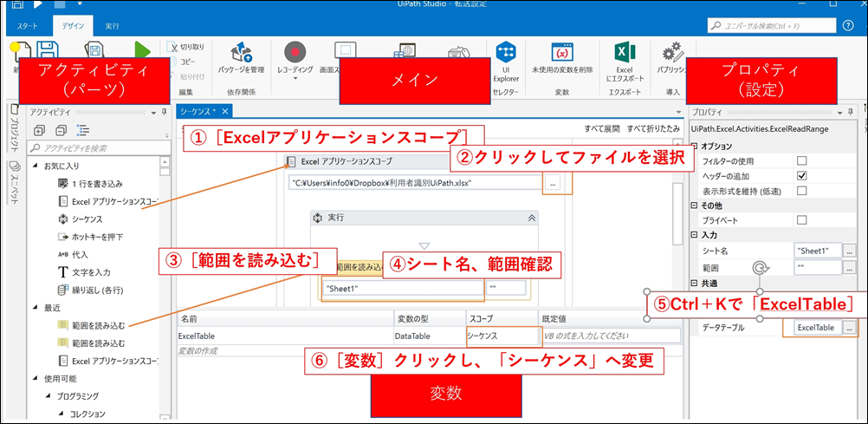
Task: Collapse the 入力 property section
Action: click(695, 235)
